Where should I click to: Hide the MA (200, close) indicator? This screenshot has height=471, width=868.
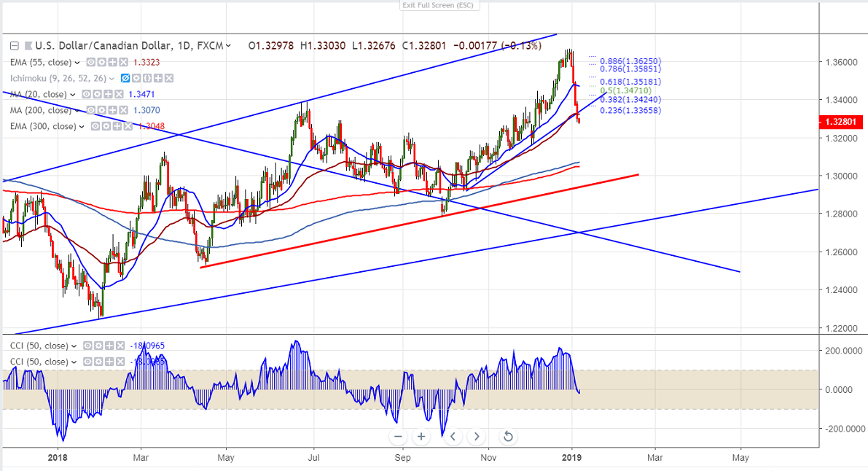tap(91, 110)
